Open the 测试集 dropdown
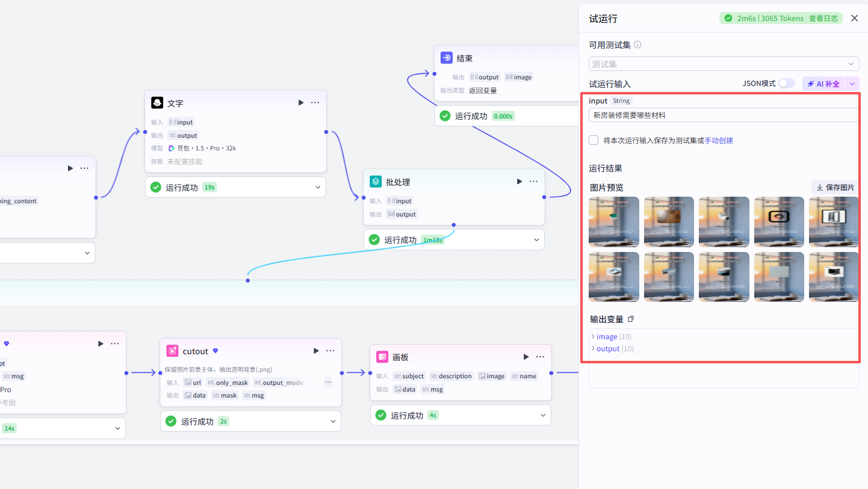868x489 pixels. tap(724, 64)
